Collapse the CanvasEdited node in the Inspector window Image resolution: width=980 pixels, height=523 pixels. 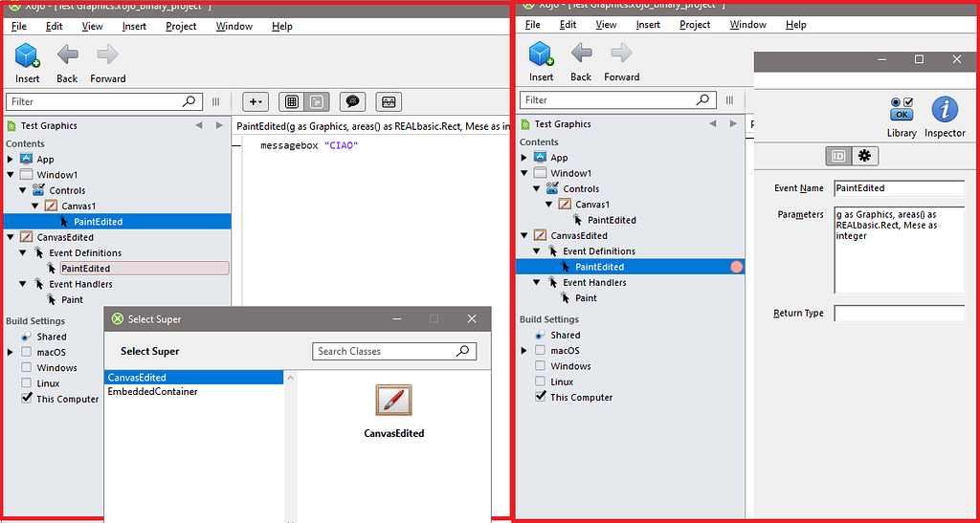524,235
